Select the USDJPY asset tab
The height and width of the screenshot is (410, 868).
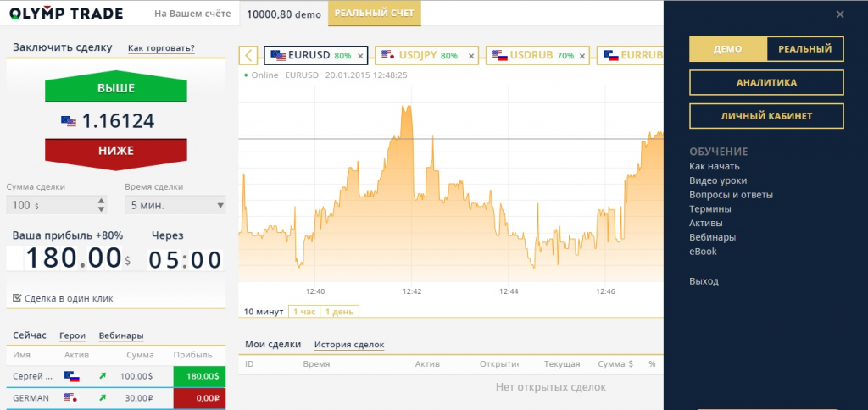[427, 55]
